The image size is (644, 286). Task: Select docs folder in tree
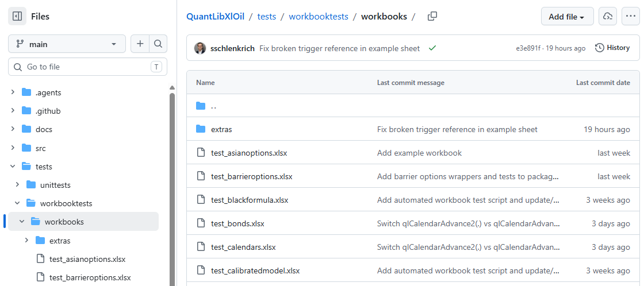tap(44, 130)
